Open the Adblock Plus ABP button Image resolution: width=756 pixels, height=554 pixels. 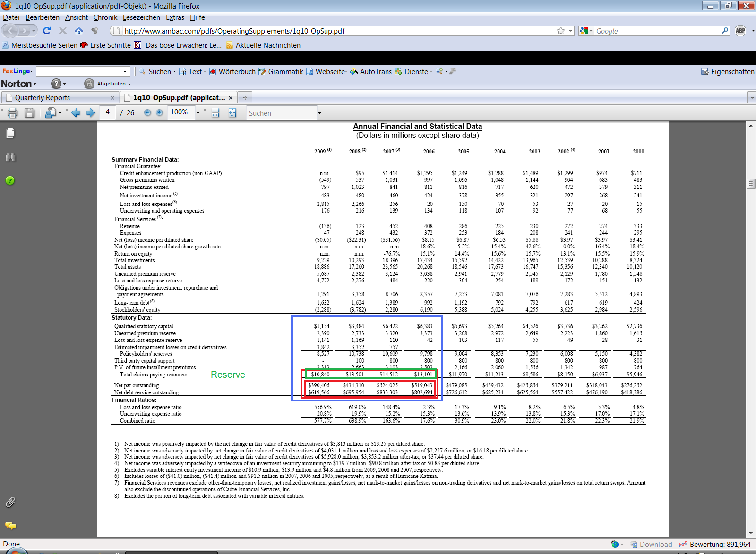(740, 31)
